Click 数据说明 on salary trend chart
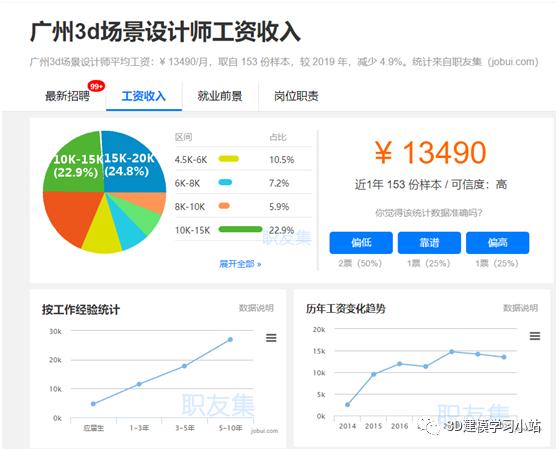 (x=520, y=308)
